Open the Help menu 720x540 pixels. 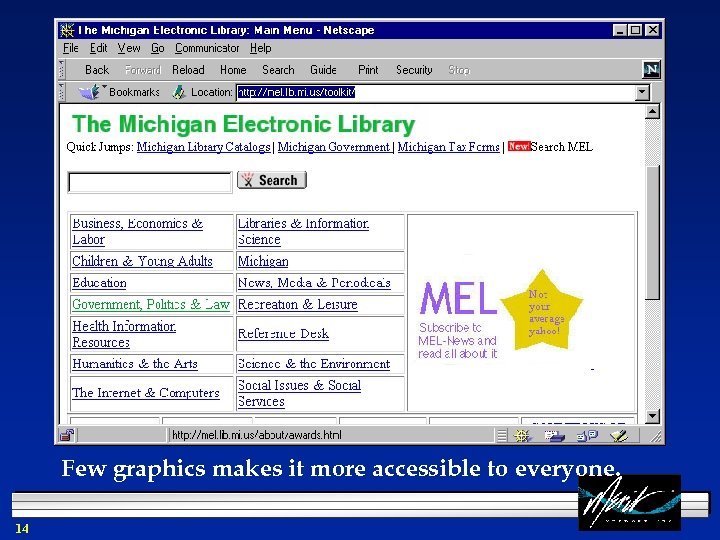point(260,48)
